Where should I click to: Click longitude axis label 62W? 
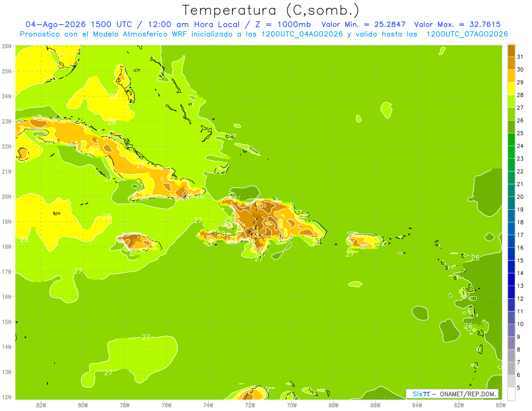(459, 405)
